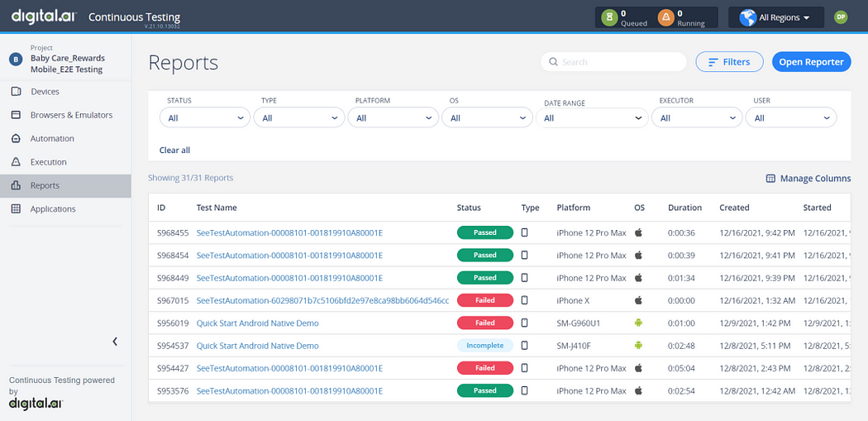Click the 12/9/2021, 1:42 PM created cell
The width and height of the screenshot is (868, 421).
click(755, 323)
